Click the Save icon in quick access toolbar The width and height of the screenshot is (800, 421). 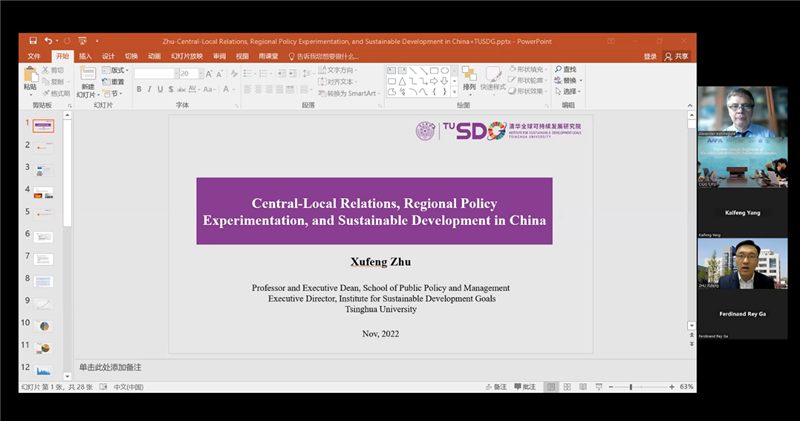[32, 42]
